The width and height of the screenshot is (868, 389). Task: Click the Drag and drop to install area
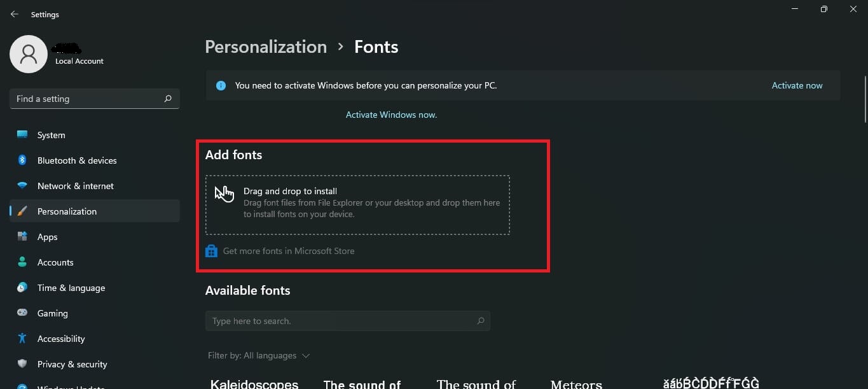tap(358, 204)
